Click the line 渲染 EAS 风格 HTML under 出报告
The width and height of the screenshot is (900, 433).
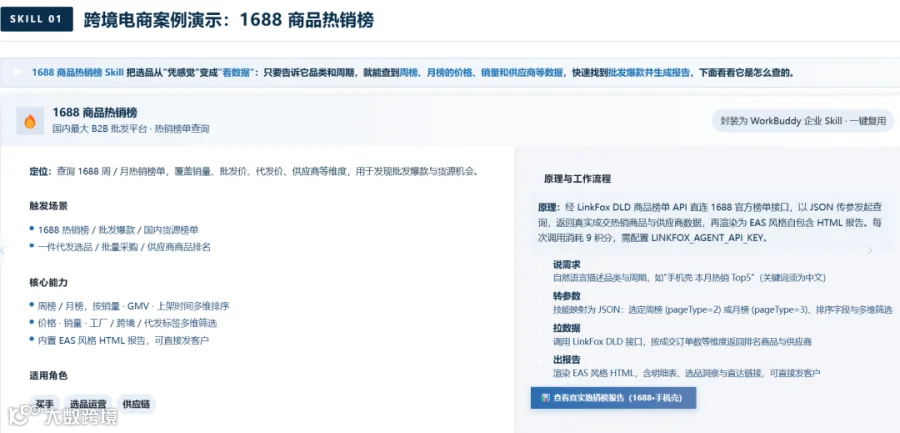686,373
